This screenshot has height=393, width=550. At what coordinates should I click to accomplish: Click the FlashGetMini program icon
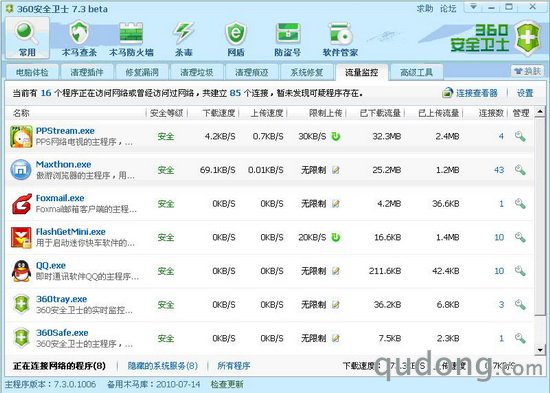21,237
